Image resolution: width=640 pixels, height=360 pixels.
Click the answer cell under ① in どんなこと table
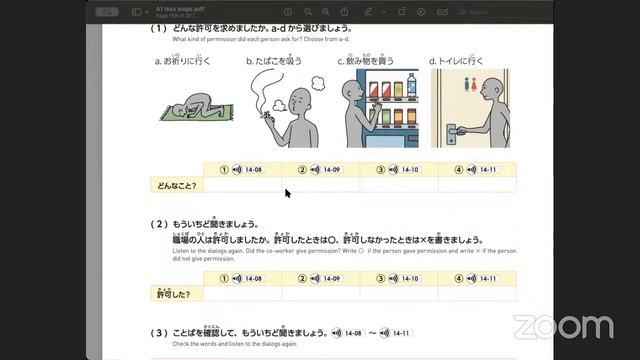click(x=242, y=184)
